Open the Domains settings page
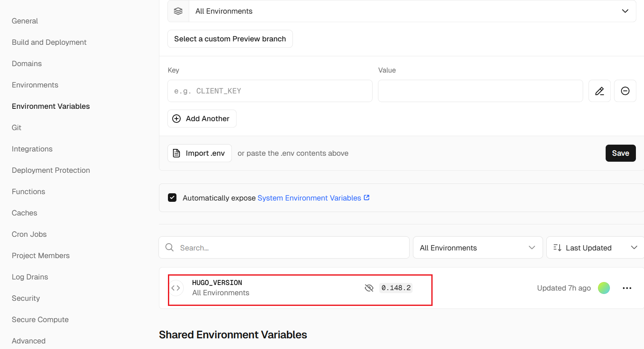Viewport: 644px width, 349px height. (27, 64)
